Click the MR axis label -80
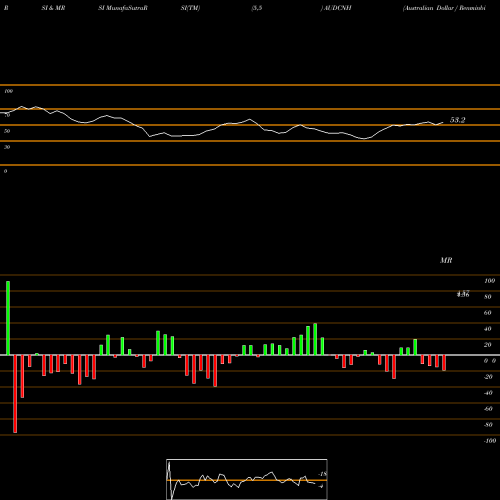Viewport: 500px width, 500px height. point(488,425)
